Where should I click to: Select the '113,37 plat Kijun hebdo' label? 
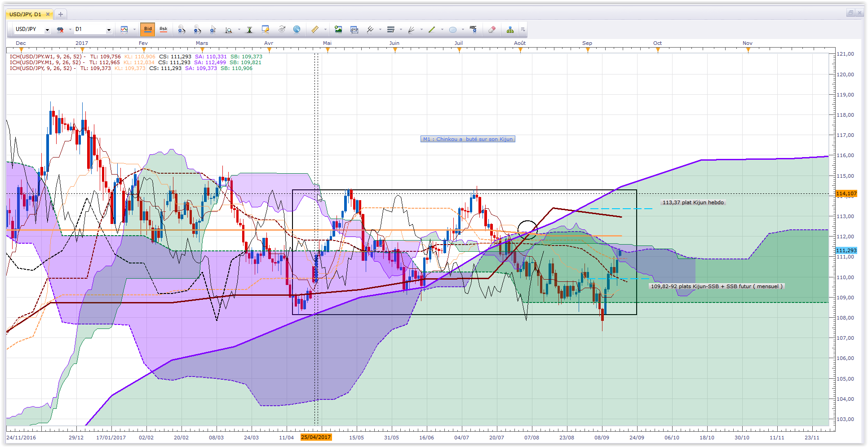pyautogui.click(x=693, y=202)
